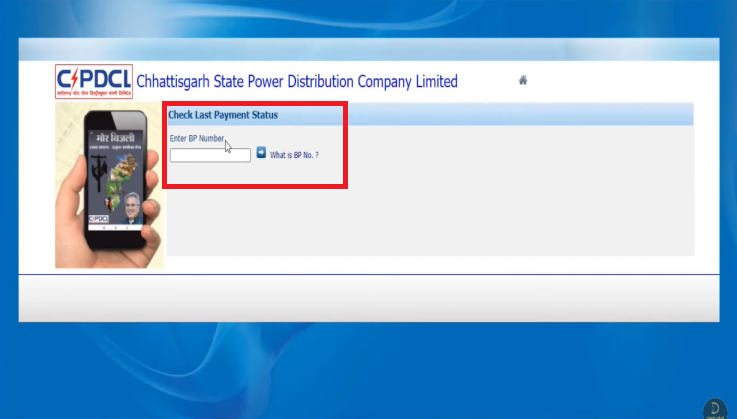Focus the Enter BP Number input field
Image resolution: width=737 pixels, height=419 pixels.
point(210,155)
